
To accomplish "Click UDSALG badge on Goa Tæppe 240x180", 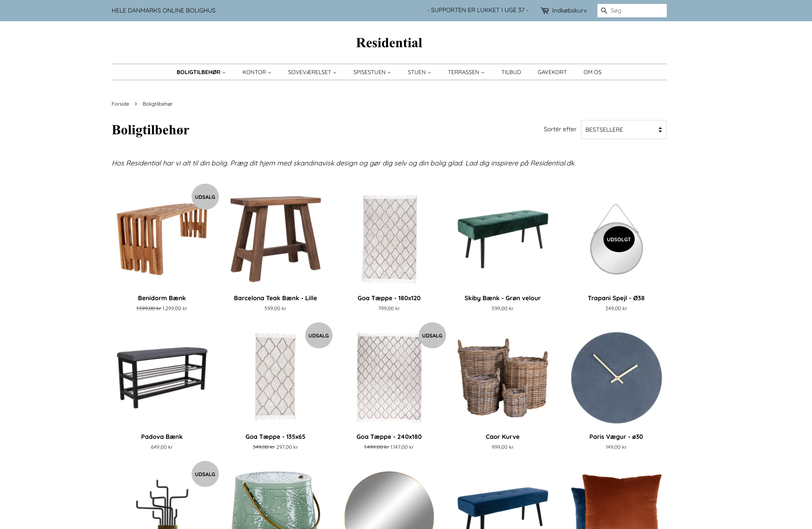I will click(432, 335).
